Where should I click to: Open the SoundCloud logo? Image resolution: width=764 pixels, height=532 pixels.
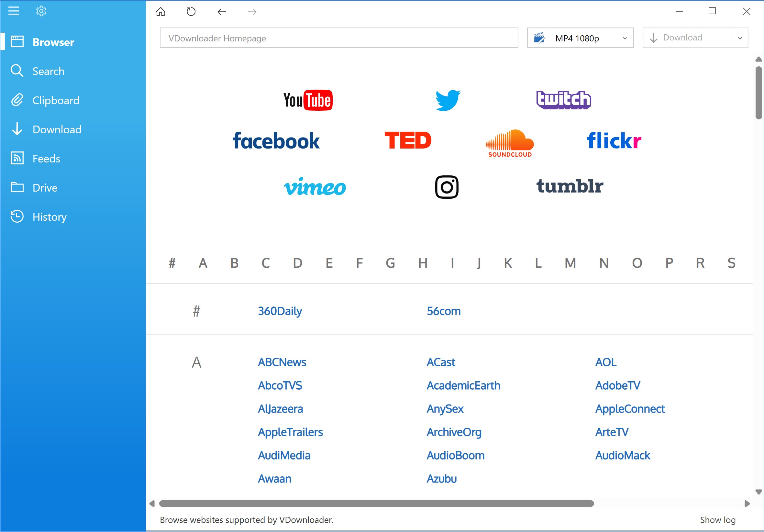510,143
